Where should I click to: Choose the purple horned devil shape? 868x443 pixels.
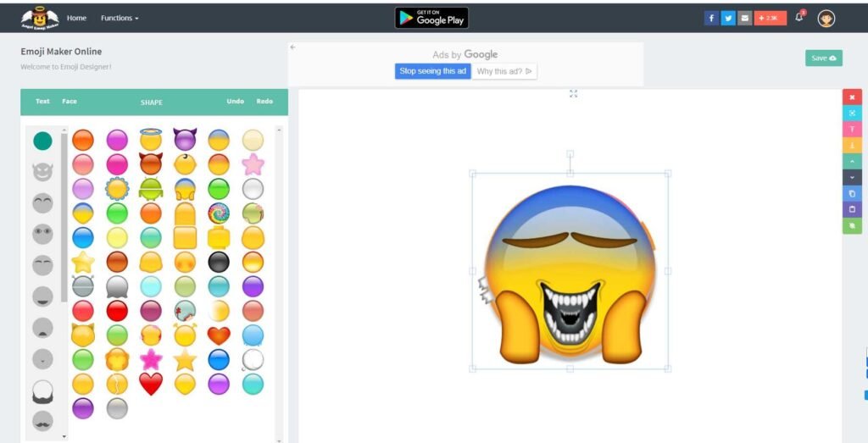click(185, 140)
